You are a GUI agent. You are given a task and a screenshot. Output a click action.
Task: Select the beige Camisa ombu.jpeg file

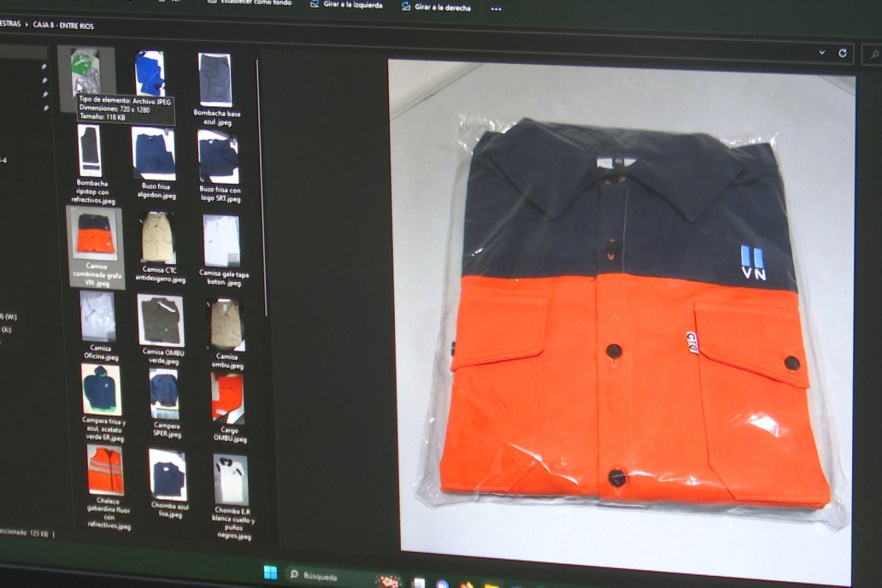[x=227, y=333]
